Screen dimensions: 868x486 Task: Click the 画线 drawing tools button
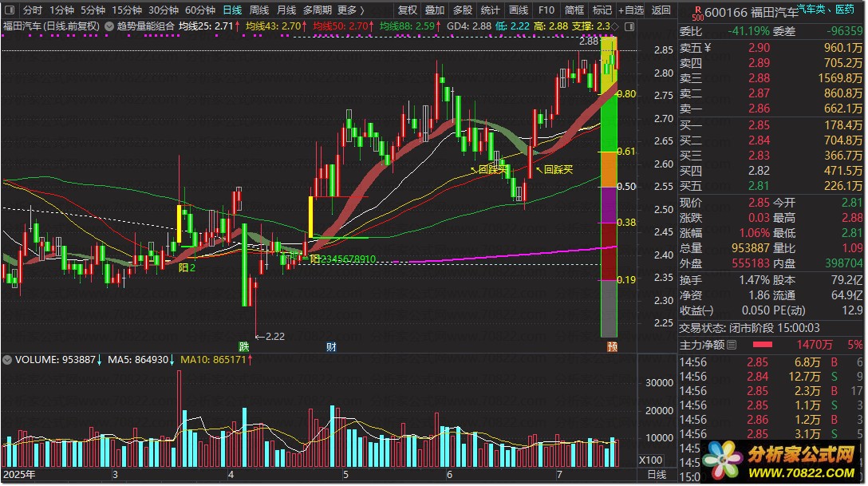(518, 10)
